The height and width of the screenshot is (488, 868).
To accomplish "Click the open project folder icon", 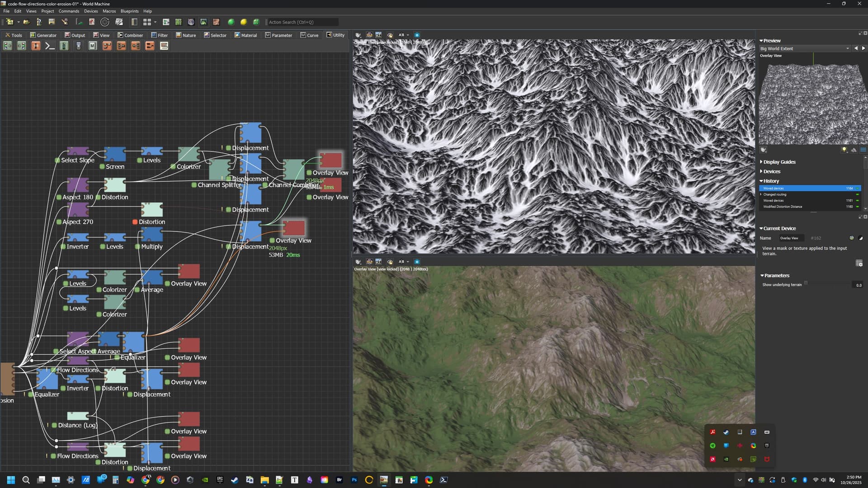I will tap(26, 22).
